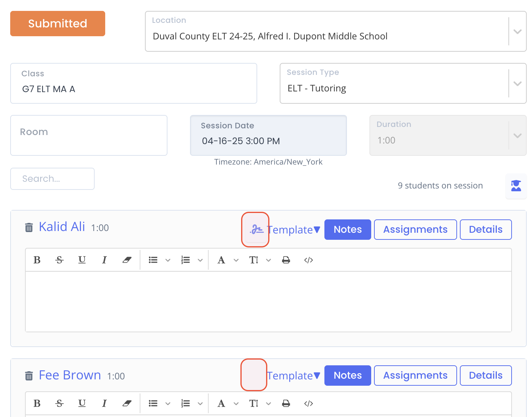The image size is (532, 417).
Task: Open Template dropdown for Fee Brown
Action: pos(293,376)
